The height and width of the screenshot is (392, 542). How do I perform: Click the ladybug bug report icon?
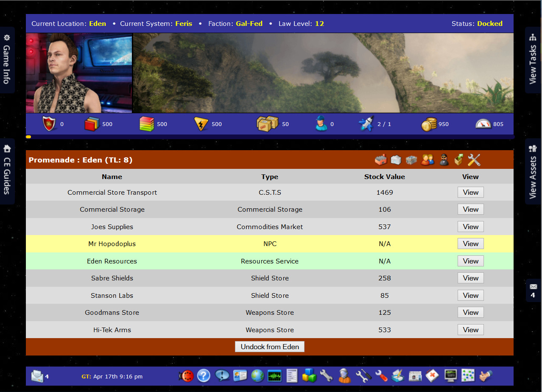coord(186,375)
